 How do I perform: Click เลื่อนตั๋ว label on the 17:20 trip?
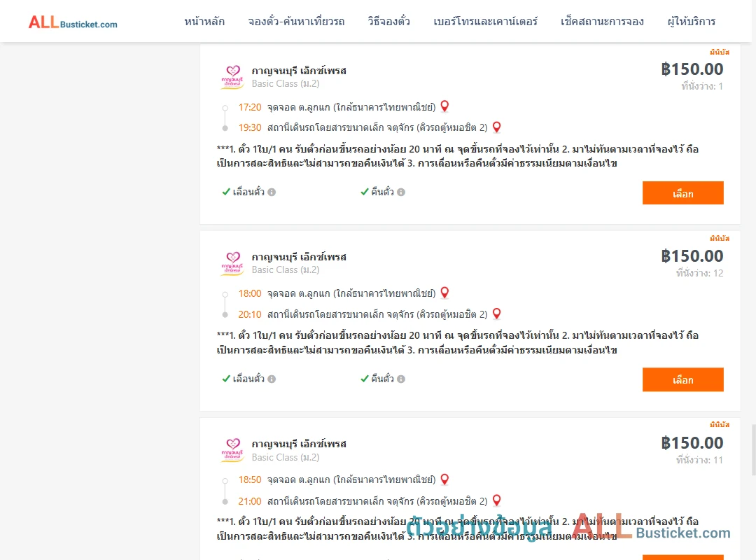(248, 192)
